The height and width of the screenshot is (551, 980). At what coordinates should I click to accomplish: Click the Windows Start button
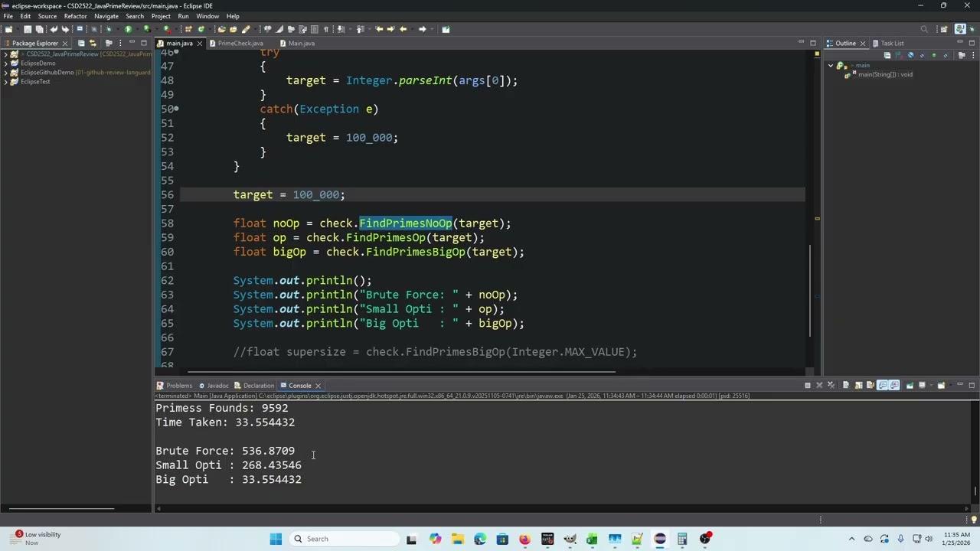pos(276,539)
